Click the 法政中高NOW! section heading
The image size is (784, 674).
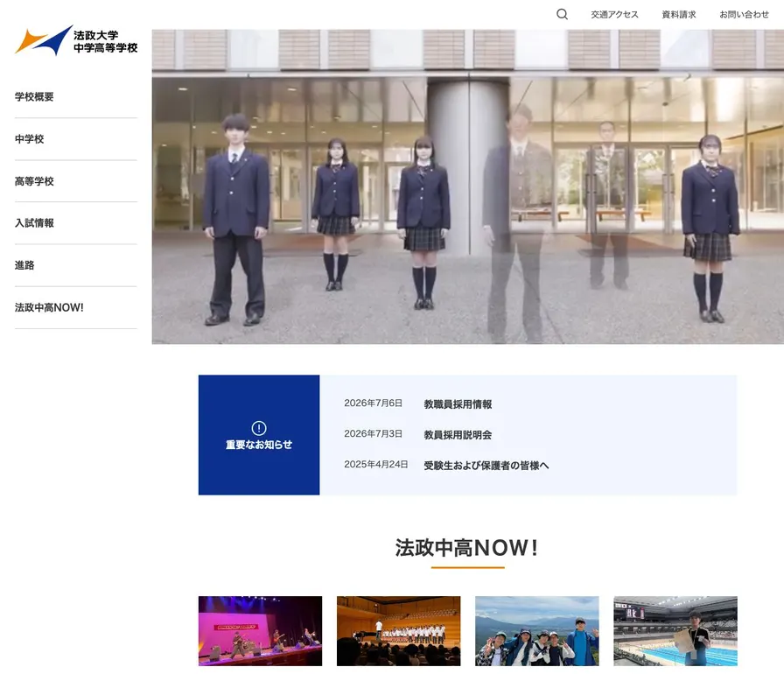point(466,548)
